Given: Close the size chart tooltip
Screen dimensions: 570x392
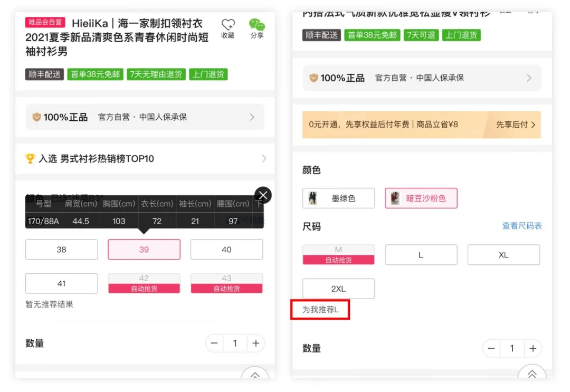Looking at the screenshot, I should (x=263, y=195).
